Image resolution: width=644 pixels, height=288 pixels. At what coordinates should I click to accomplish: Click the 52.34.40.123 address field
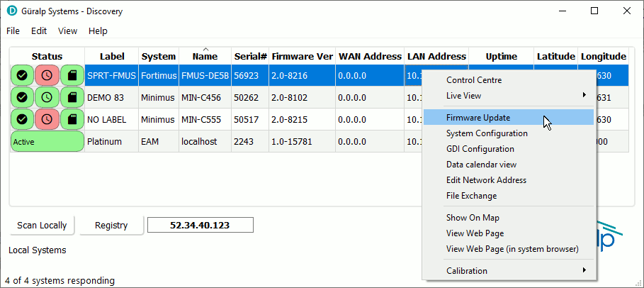click(200, 225)
